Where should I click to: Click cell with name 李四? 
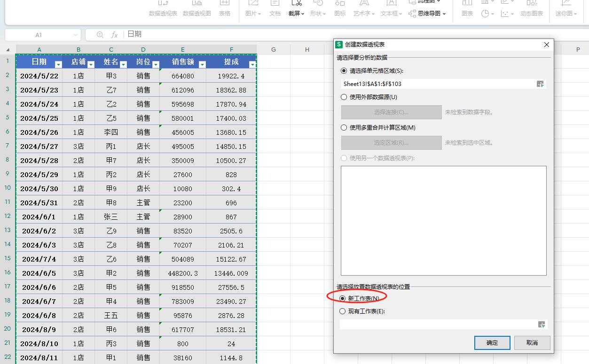pos(111,132)
